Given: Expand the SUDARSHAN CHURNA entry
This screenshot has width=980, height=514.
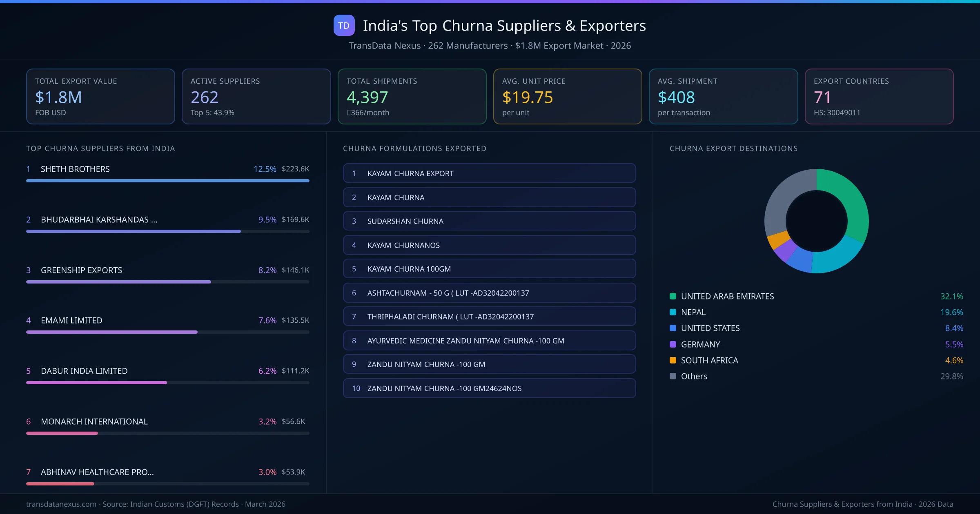Looking at the screenshot, I should point(489,221).
